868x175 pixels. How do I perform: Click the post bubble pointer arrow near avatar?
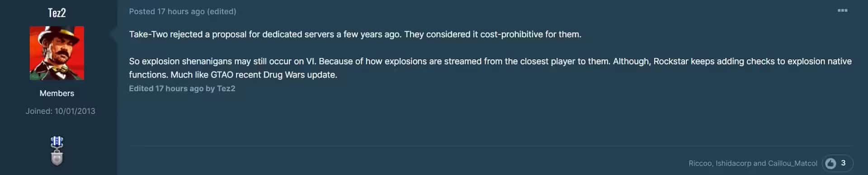tap(114, 34)
